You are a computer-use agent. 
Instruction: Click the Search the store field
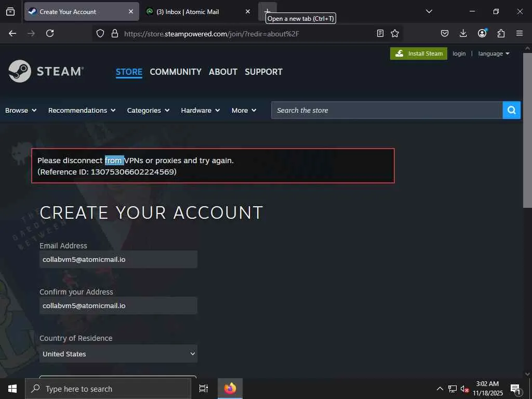pyautogui.click(x=387, y=110)
